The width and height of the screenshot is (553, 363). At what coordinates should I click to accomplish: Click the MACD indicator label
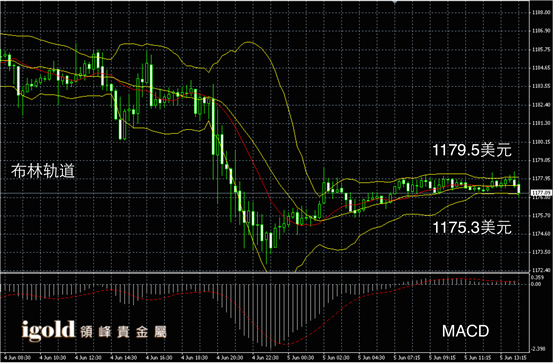pos(466,331)
